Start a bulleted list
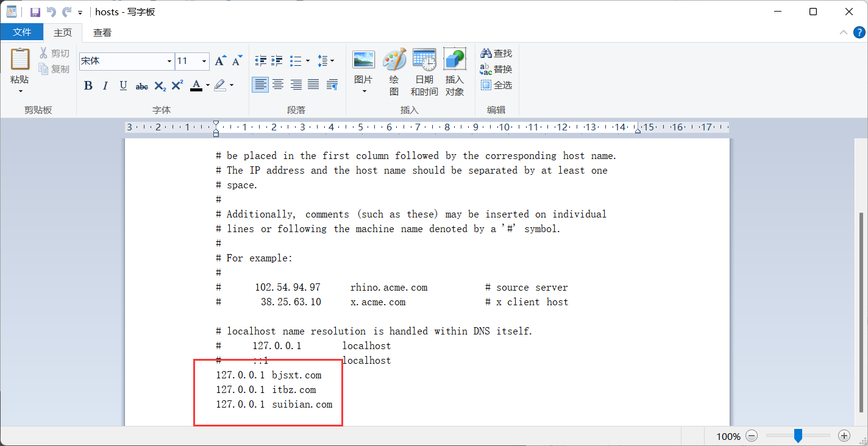Image resolution: width=868 pixels, height=446 pixels. click(296, 61)
